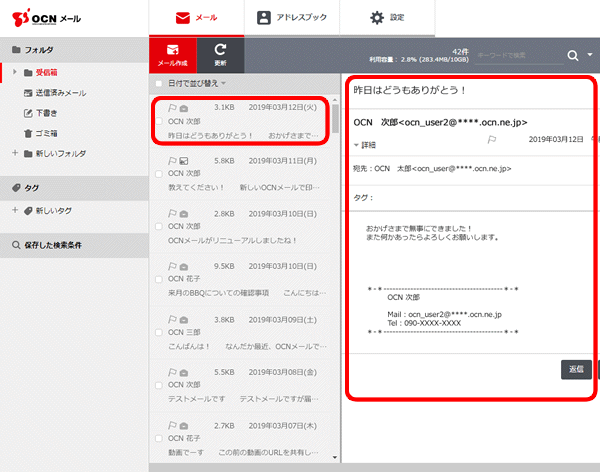Click the plus icon beside 新しいフォルダ
The height and width of the screenshot is (472, 600).
click(x=15, y=153)
